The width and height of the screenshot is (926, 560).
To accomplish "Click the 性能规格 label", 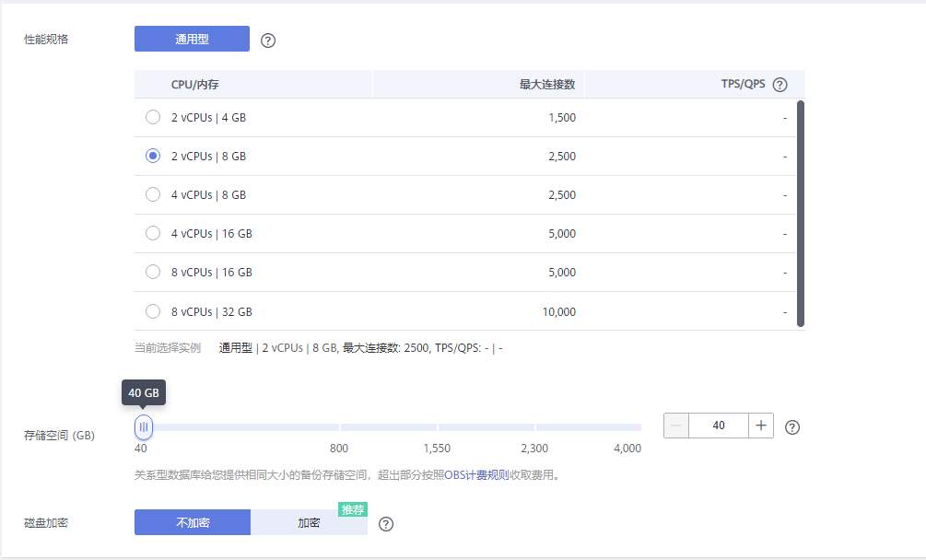I will [x=46, y=39].
